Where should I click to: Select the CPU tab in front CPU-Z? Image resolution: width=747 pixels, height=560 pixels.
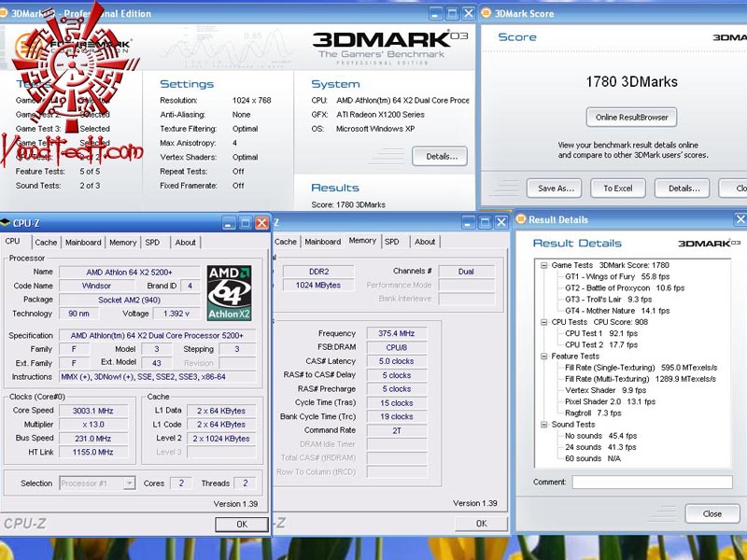12,241
